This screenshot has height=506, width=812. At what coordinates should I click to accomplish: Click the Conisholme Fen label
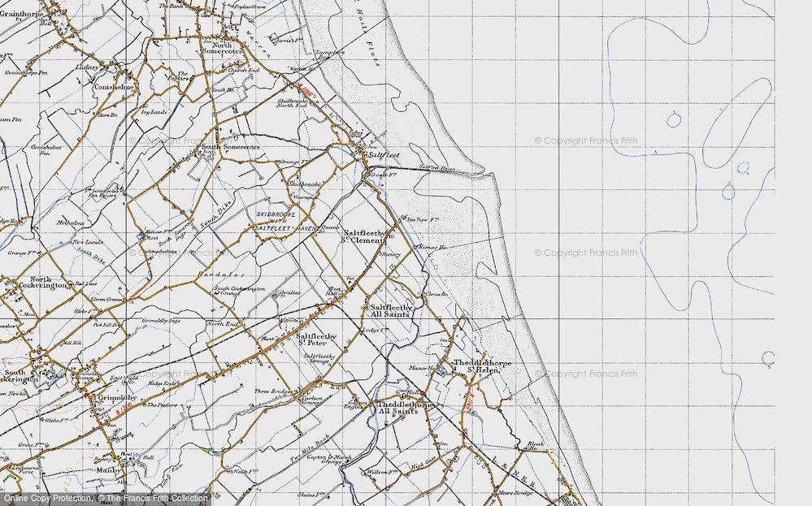[x=46, y=150]
